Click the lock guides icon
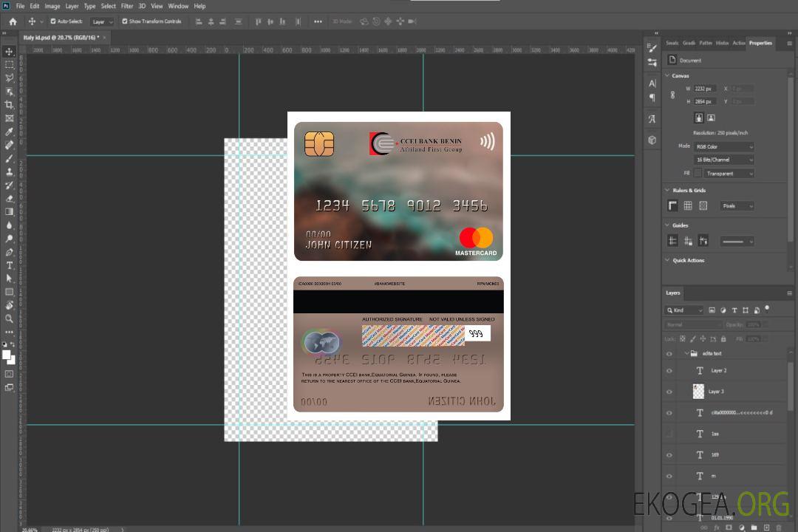The height and width of the screenshot is (532, 798). [688, 241]
